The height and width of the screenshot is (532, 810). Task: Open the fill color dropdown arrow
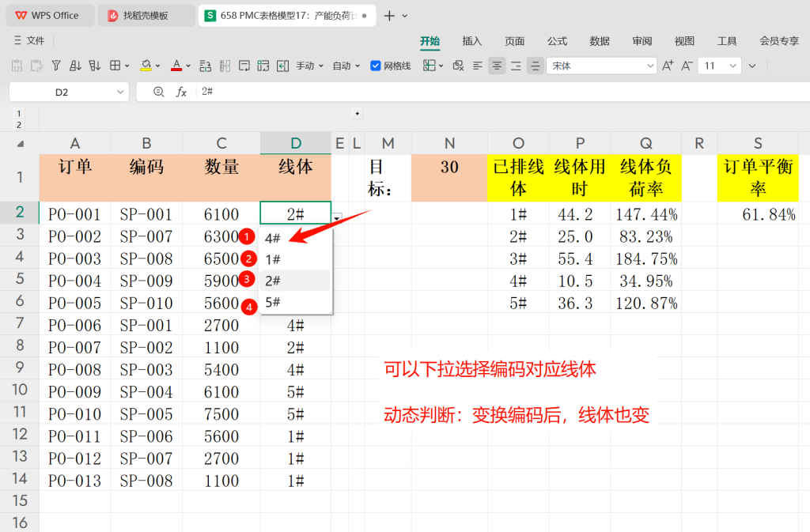click(x=157, y=66)
